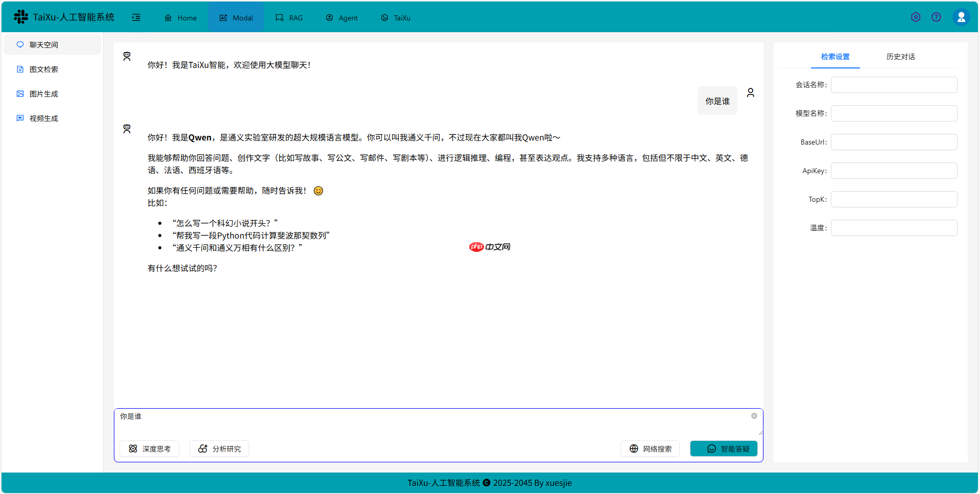This screenshot has width=980, height=494.
Task: Select the 检索设置 settings tab
Action: pyautogui.click(x=835, y=57)
